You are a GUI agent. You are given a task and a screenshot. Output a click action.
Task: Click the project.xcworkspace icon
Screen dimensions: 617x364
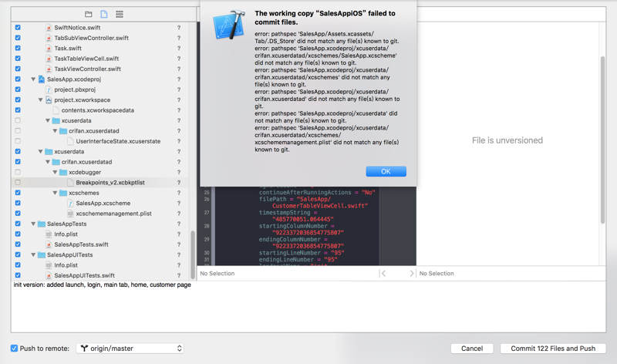(49, 100)
